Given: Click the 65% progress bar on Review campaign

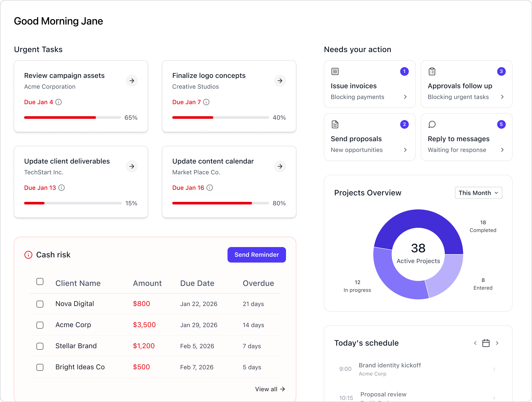Looking at the screenshot, I should tap(72, 118).
